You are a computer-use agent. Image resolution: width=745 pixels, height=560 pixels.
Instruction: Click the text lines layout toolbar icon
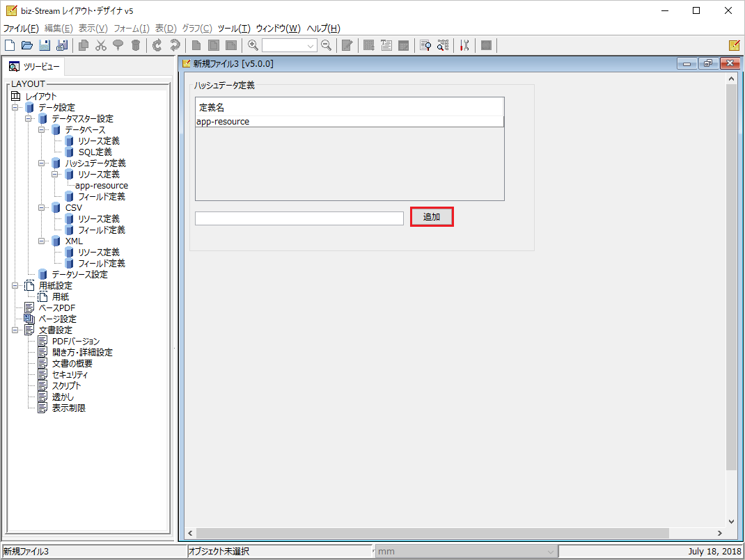386,45
